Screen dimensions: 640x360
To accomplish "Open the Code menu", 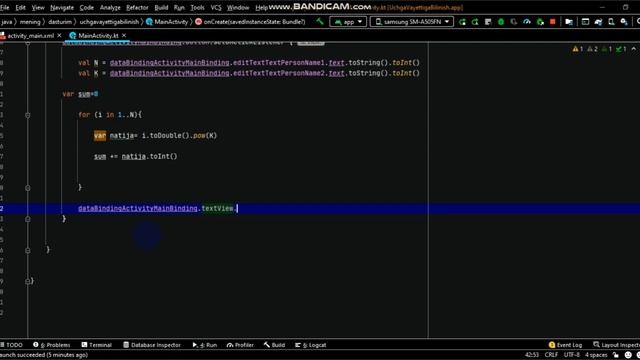I will (87, 7).
